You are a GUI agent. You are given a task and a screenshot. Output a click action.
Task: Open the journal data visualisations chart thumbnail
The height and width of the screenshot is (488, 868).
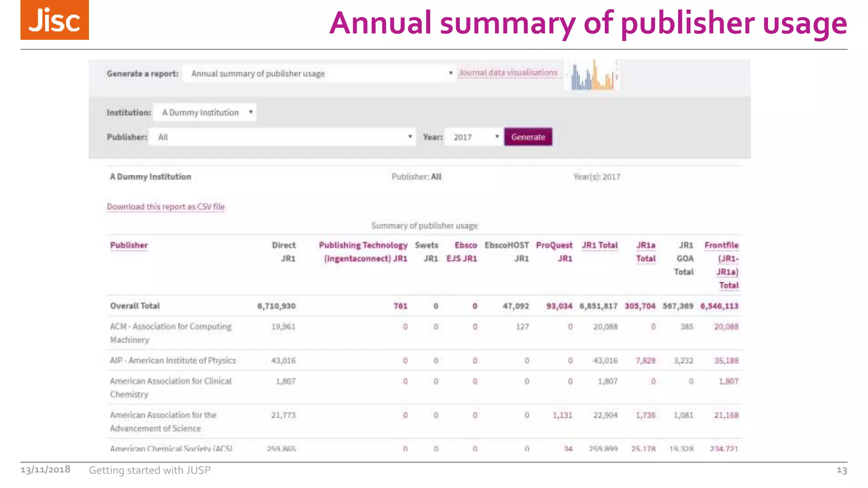[x=592, y=75]
